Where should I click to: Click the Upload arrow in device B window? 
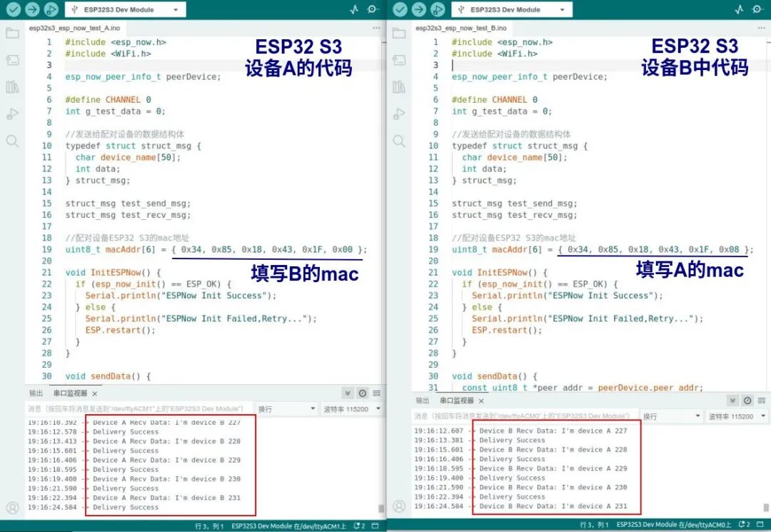point(419,9)
